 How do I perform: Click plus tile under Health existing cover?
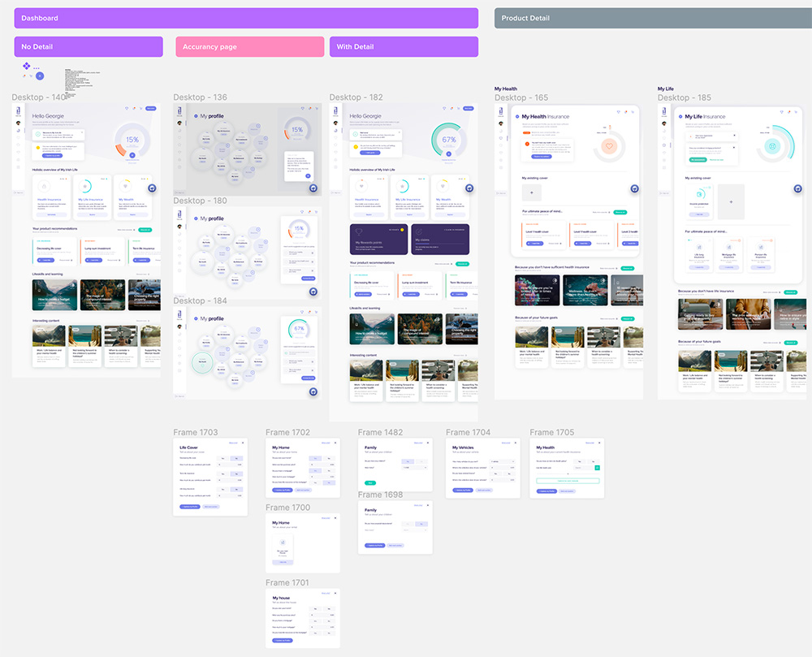[533, 193]
